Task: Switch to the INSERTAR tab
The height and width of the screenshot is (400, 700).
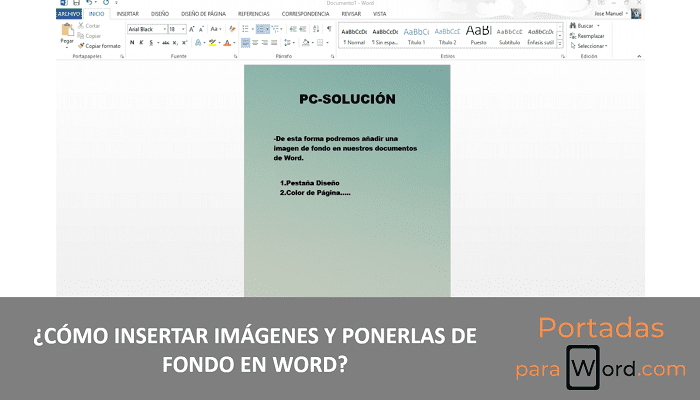Action: pos(128,14)
